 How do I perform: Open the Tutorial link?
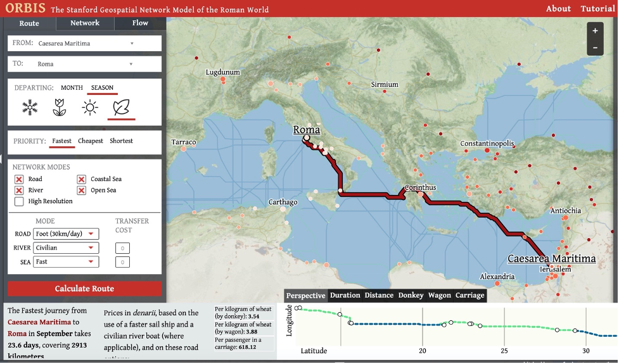click(x=597, y=9)
